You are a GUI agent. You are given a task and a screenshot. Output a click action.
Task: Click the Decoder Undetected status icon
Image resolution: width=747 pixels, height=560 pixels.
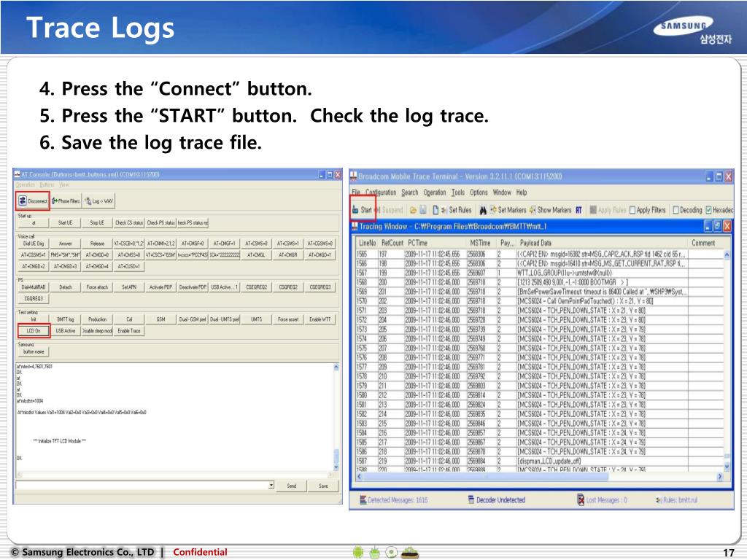click(x=471, y=499)
